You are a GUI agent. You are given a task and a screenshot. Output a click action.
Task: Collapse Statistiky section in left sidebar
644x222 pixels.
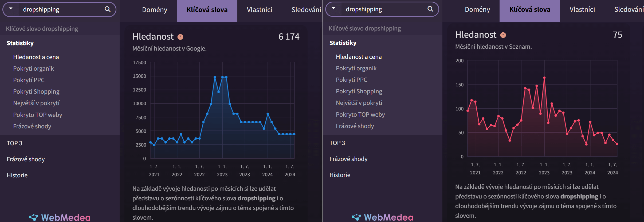20,43
